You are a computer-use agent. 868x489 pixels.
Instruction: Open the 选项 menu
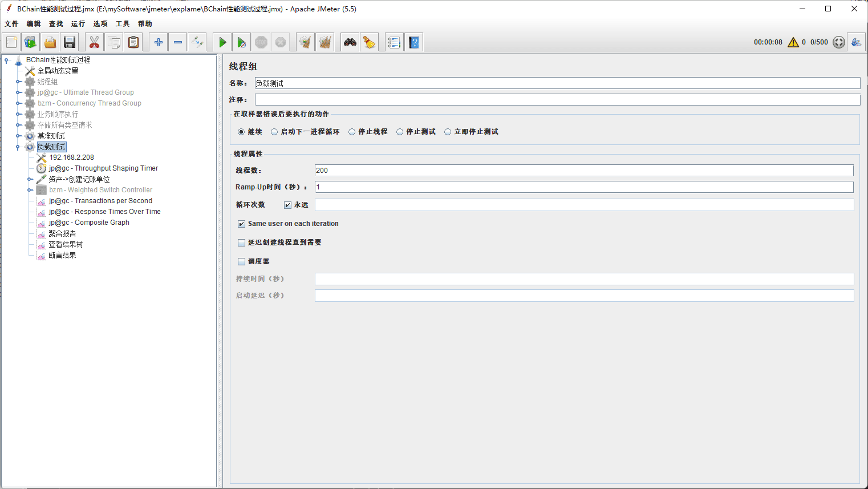tap(100, 24)
